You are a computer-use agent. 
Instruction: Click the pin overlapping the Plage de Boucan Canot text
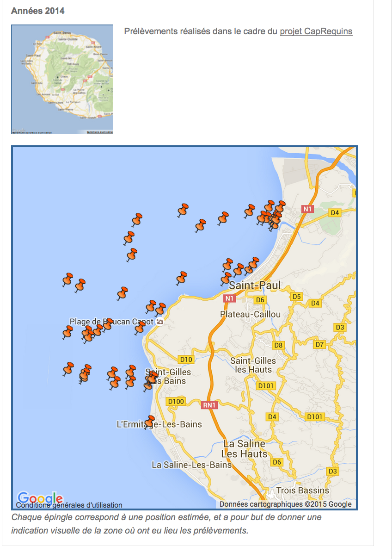click(x=107, y=323)
